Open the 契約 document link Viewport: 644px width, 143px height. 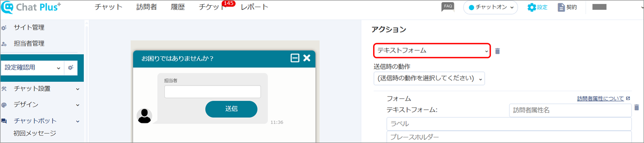(567, 7)
